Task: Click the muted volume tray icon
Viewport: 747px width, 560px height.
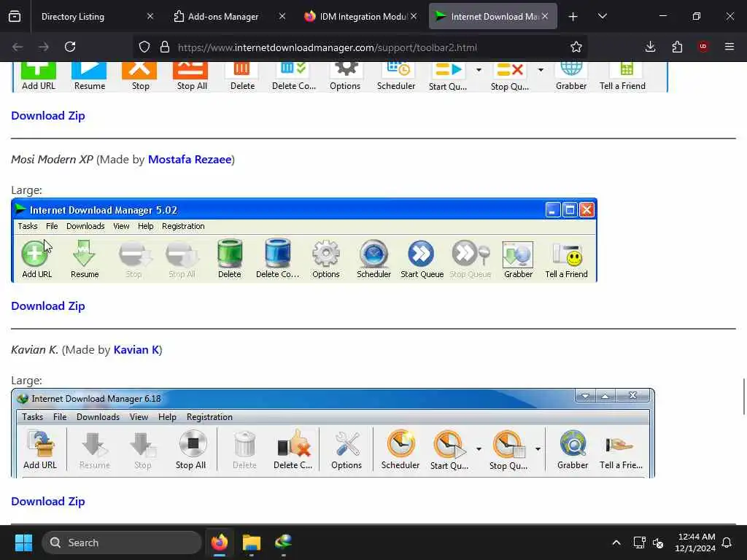Action: pyautogui.click(x=659, y=542)
